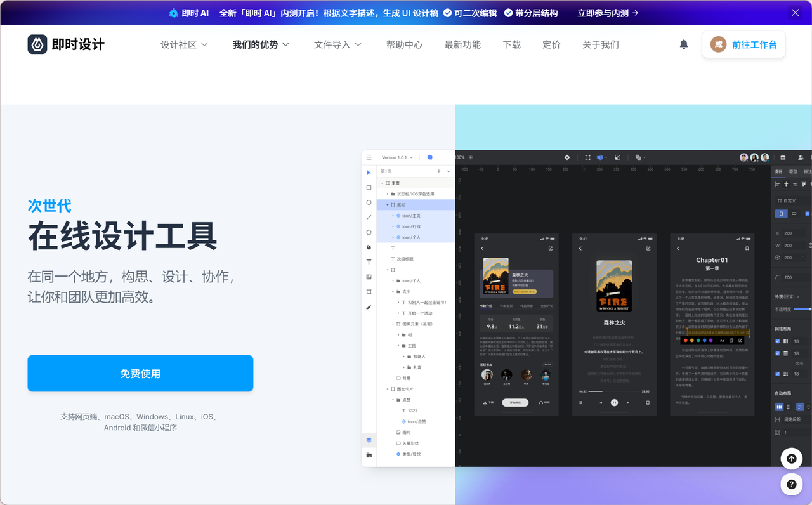Click the 即时设计 logo in the header

click(x=66, y=44)
